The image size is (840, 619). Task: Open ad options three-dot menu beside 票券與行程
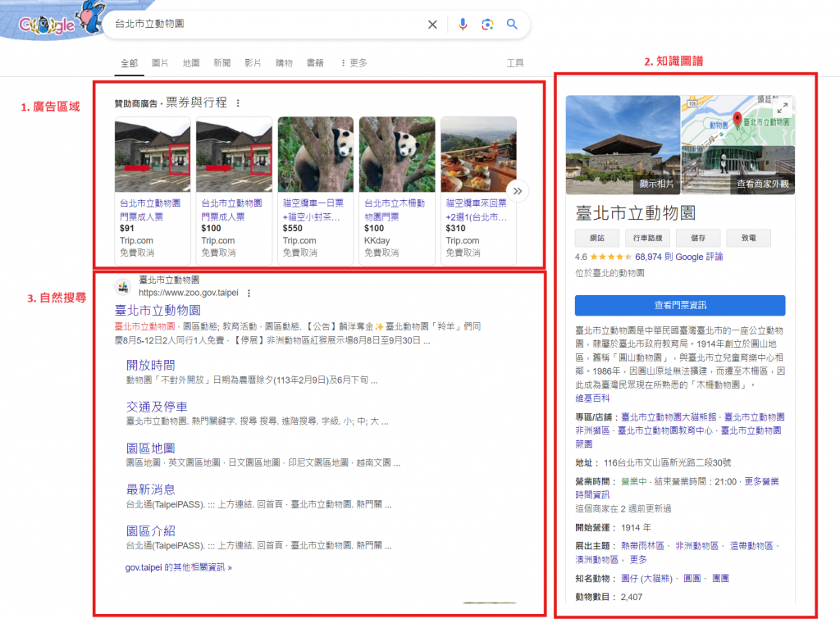[x=238, y=102]
